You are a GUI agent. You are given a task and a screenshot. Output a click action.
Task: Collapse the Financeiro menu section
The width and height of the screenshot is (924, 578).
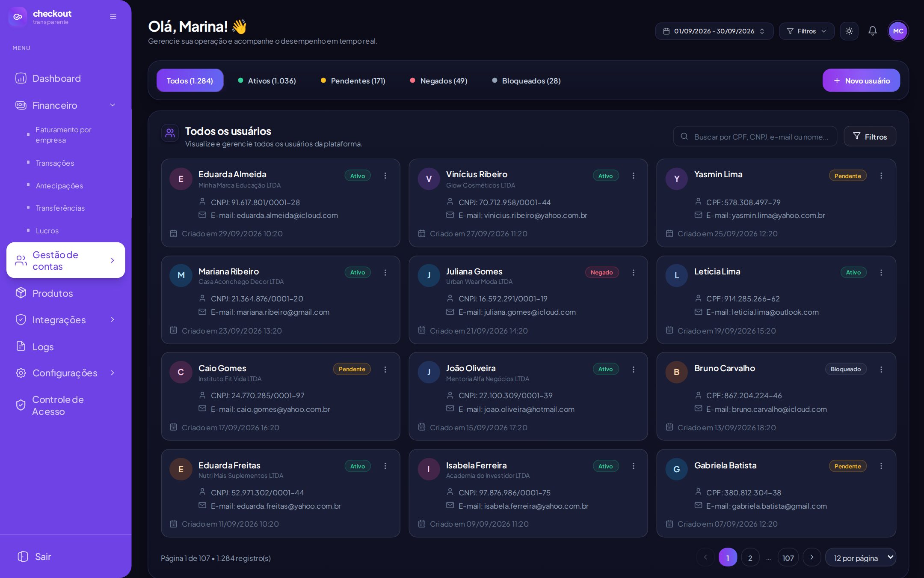tap(65, 105)
